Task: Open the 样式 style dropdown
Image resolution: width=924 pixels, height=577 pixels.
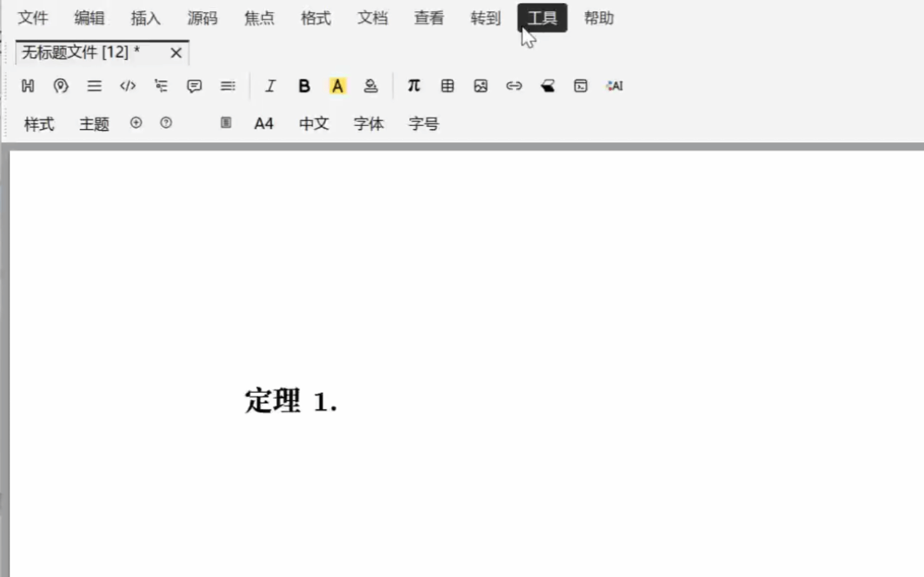Action: (x=39, y=124)
